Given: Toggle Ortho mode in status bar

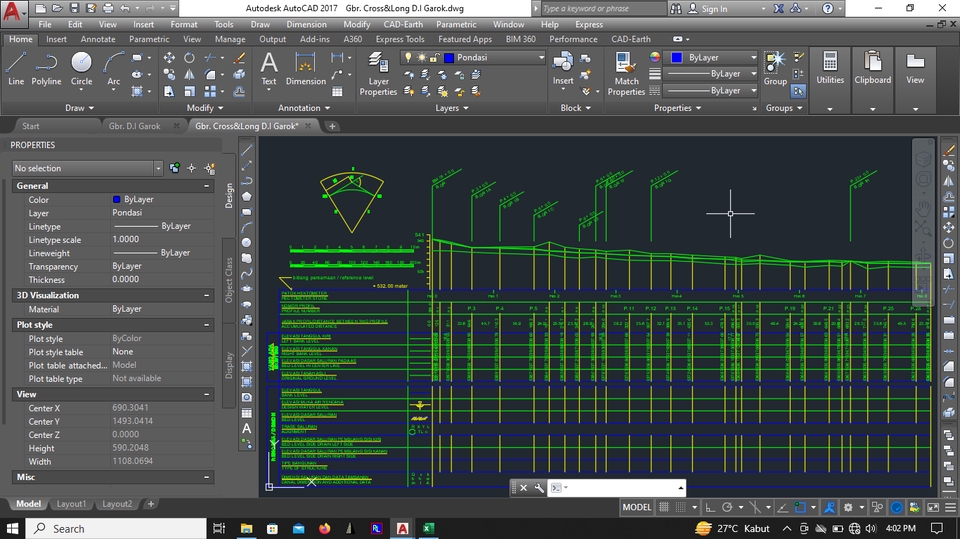Looking at the screenshot, I should [x=710, y=507].
